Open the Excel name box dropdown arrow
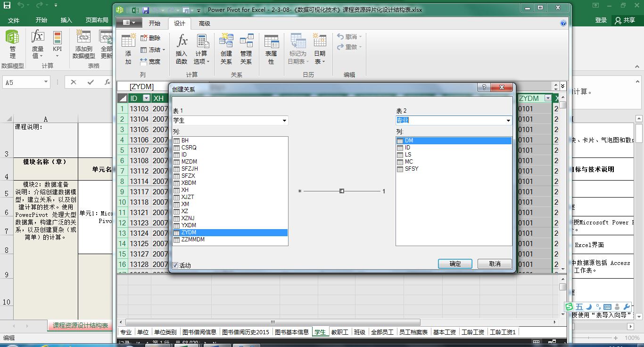This screenshot has height=347, width=644. (46, 82)
